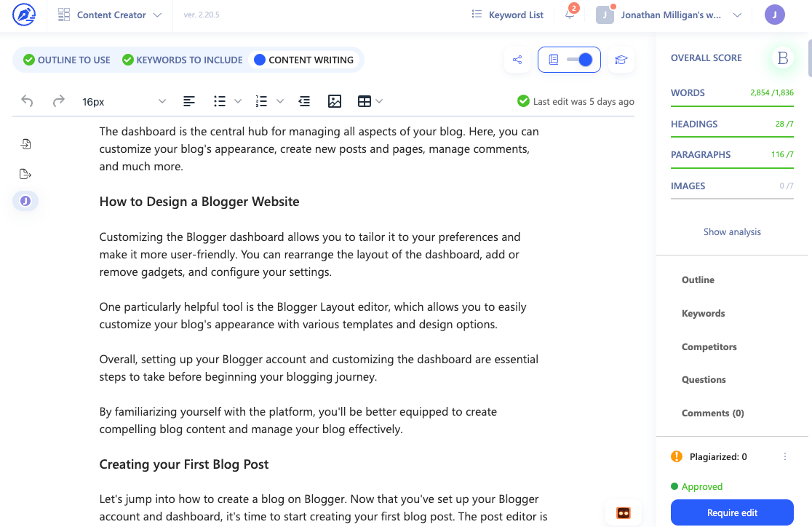Click the Undo icon in the toolbar
Viewport: 812px width, 527px height.
[x=27, y=101]
